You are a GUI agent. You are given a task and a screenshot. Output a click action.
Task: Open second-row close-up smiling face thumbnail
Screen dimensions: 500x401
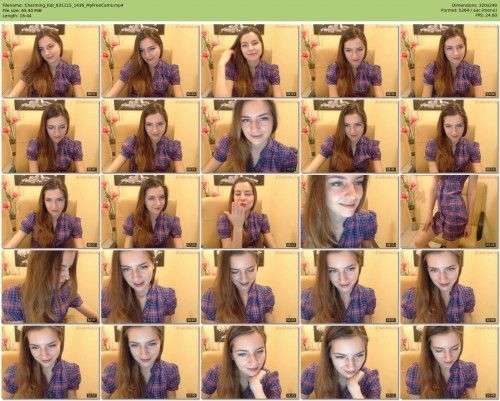pyautogui.click(x=250, y=136)
